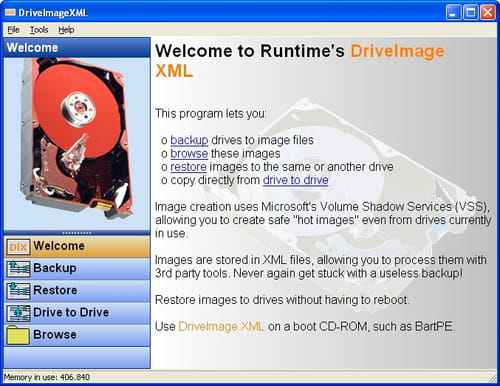Maximize the DriveImageXML window
Screen dimensions: 500x386
(x=470, y=13)
